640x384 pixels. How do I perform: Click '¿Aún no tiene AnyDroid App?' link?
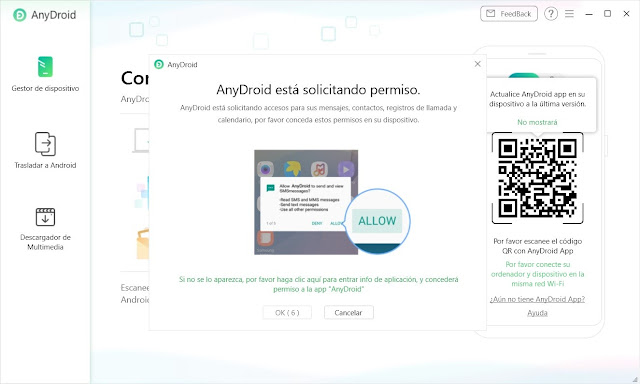click(x=537, y=299)
